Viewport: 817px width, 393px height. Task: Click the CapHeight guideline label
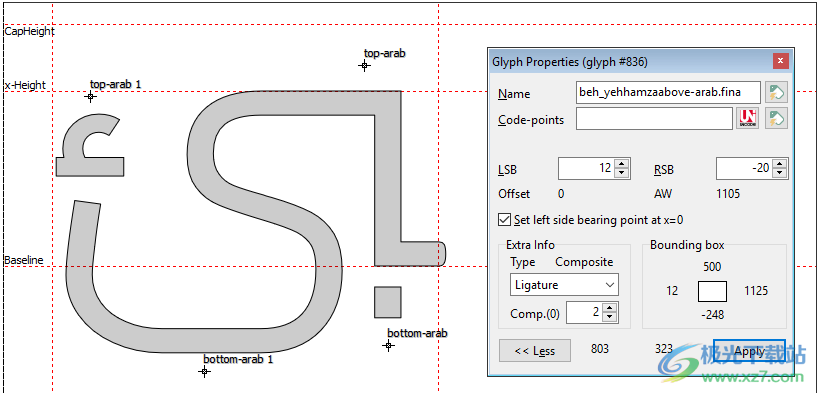[29, 31]
